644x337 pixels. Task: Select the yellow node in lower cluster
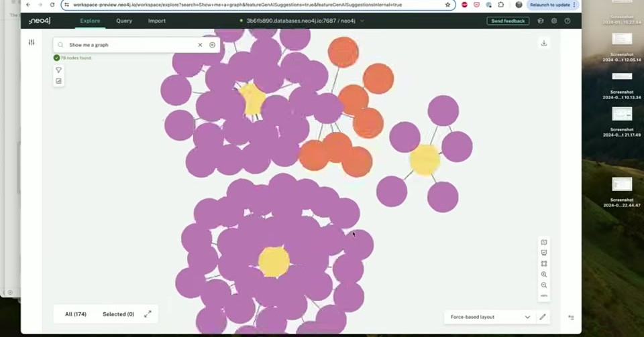click(x=274, y=261)
